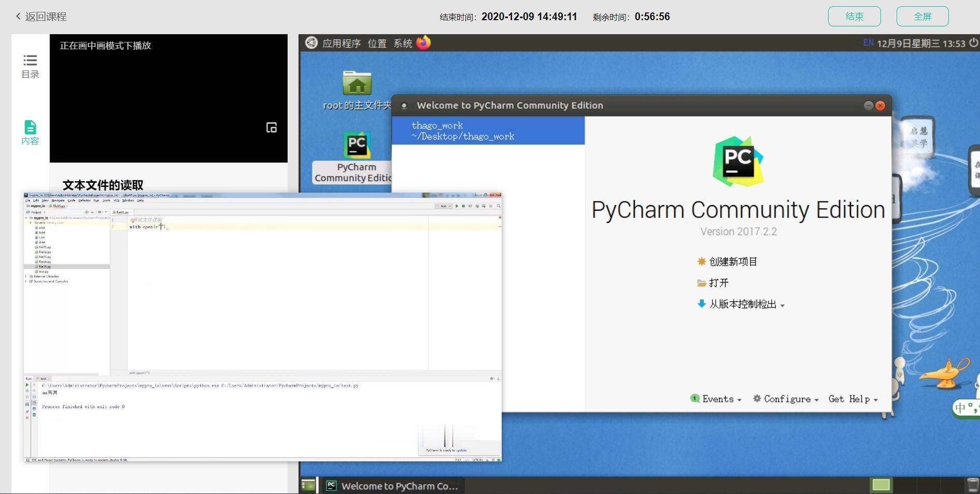Open the trash icon in the bottom panel
980x494 pixels.
pyautogui.click(x=973, y=485)
